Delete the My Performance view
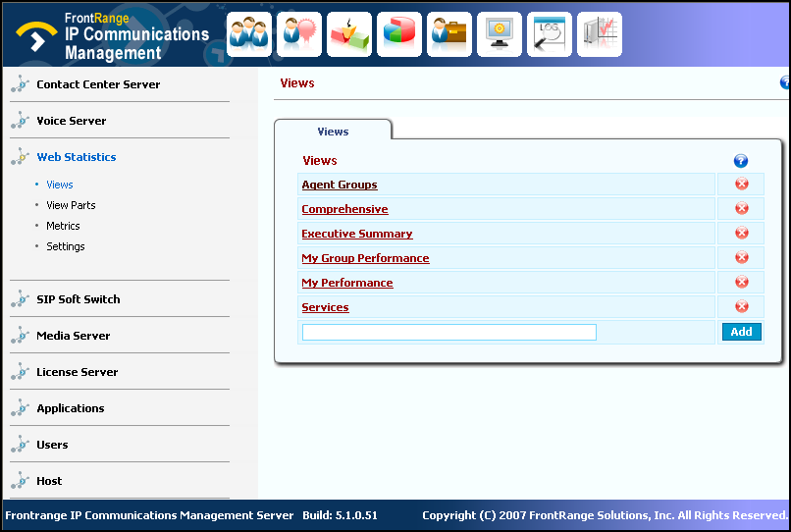This screenshot has width=791, height=532. click(741, 282)
